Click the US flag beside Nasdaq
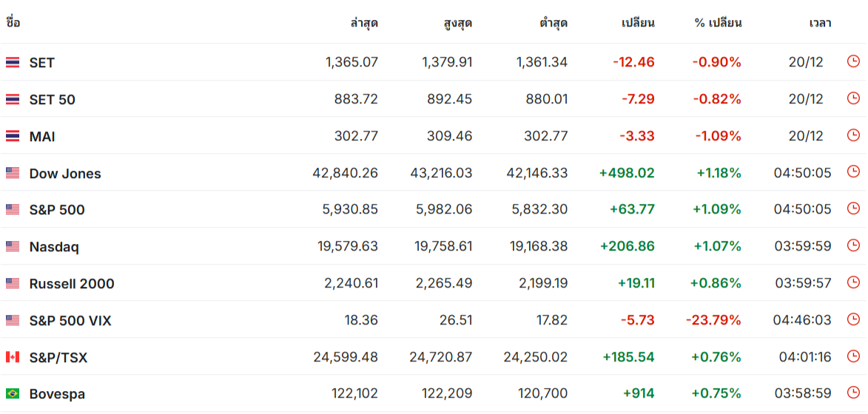 [x=13, y=246]
